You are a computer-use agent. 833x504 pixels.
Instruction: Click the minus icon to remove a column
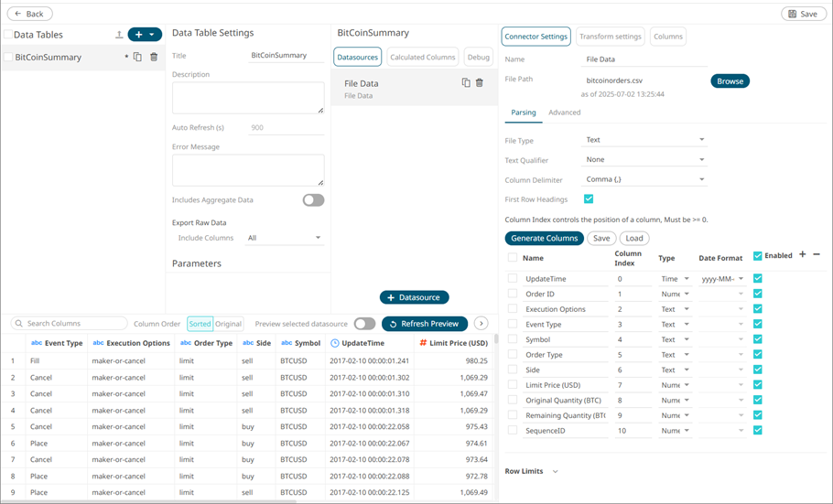point(817,255)
